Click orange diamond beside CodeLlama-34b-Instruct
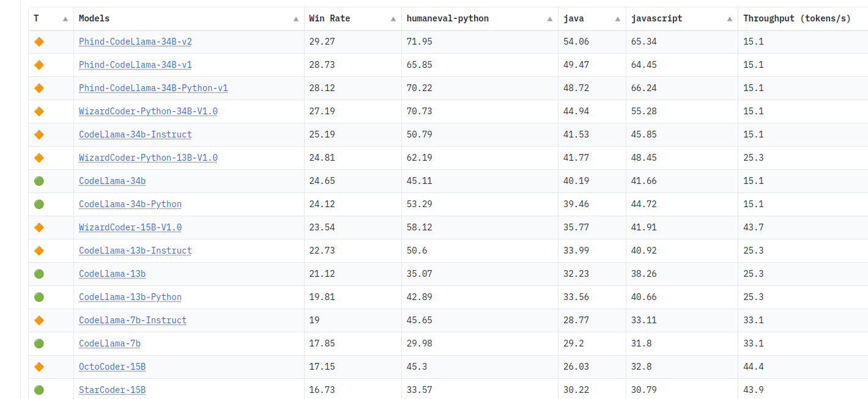 (x=39, y=134)
